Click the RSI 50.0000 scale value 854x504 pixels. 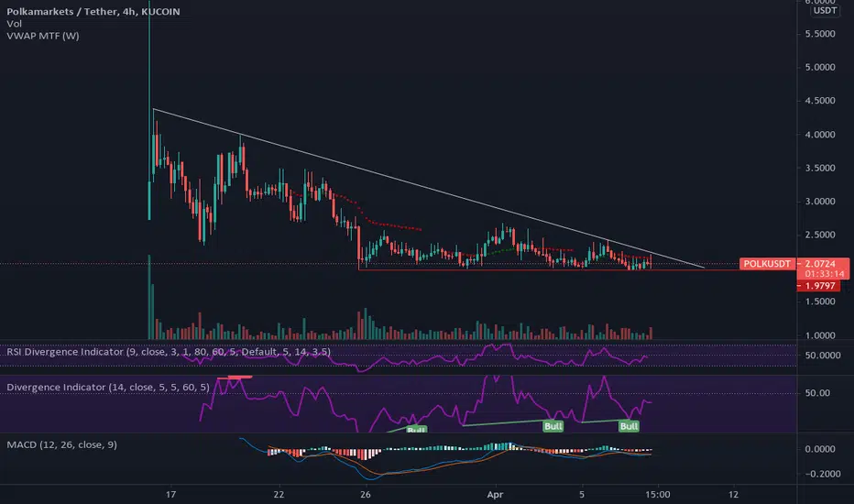[x=823, y=356]
